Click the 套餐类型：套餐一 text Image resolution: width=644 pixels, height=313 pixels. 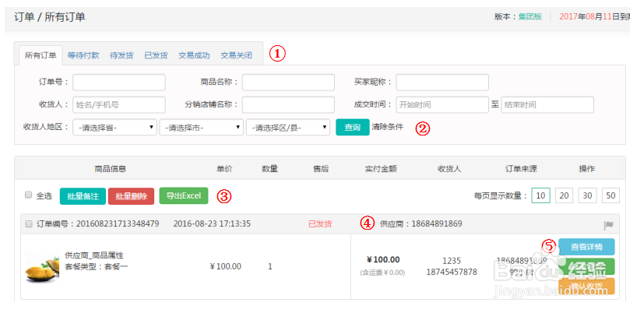click(97, 266)
